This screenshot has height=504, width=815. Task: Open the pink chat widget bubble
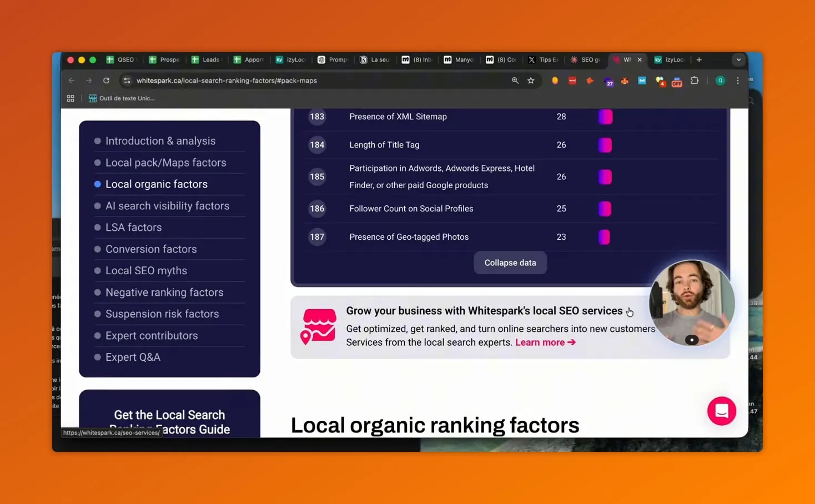[721, 411]
